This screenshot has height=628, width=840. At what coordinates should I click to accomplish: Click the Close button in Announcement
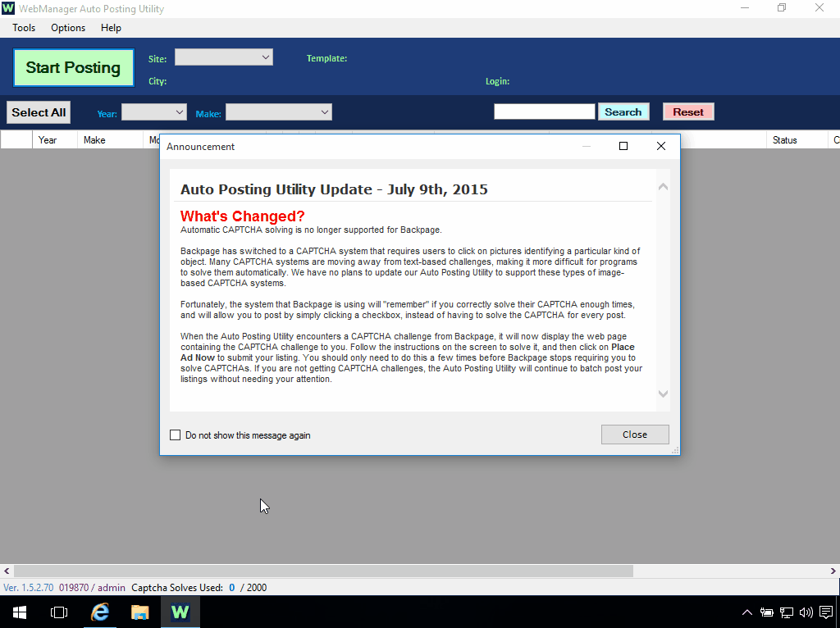(x=635, y=435)
